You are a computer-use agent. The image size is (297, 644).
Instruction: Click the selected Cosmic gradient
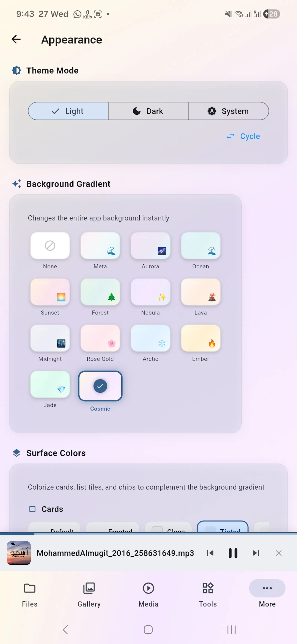point(100,386)
